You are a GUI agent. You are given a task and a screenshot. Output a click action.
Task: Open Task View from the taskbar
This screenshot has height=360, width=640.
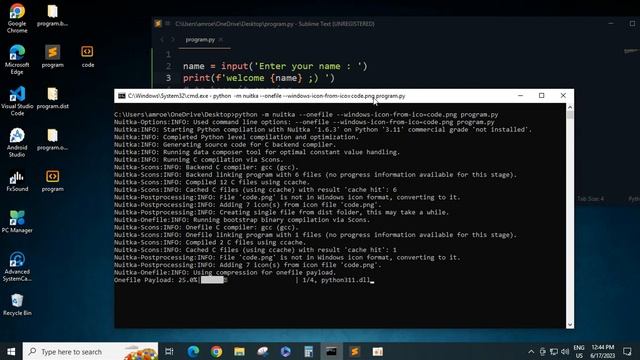pyautogui.click(x=169, y=351)
